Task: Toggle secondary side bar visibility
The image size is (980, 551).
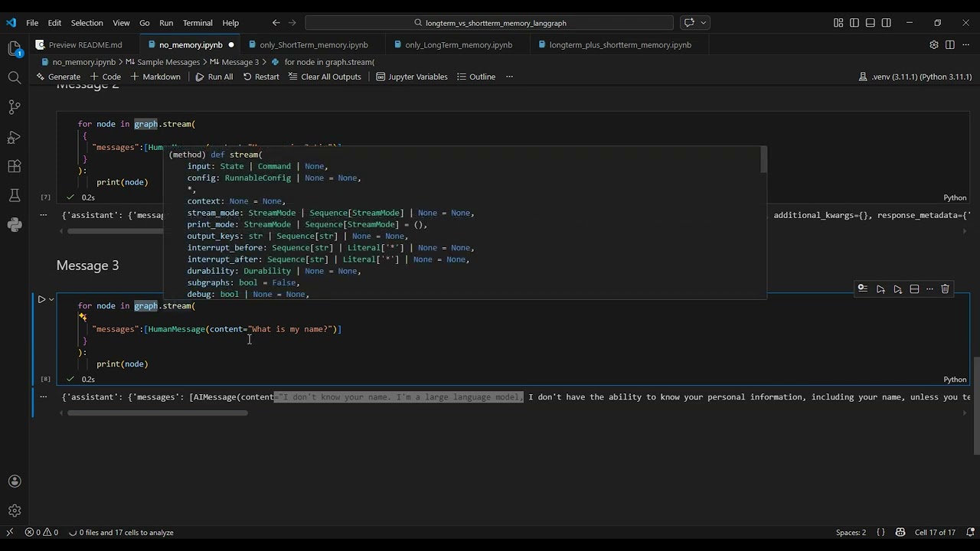Action: 887,23
